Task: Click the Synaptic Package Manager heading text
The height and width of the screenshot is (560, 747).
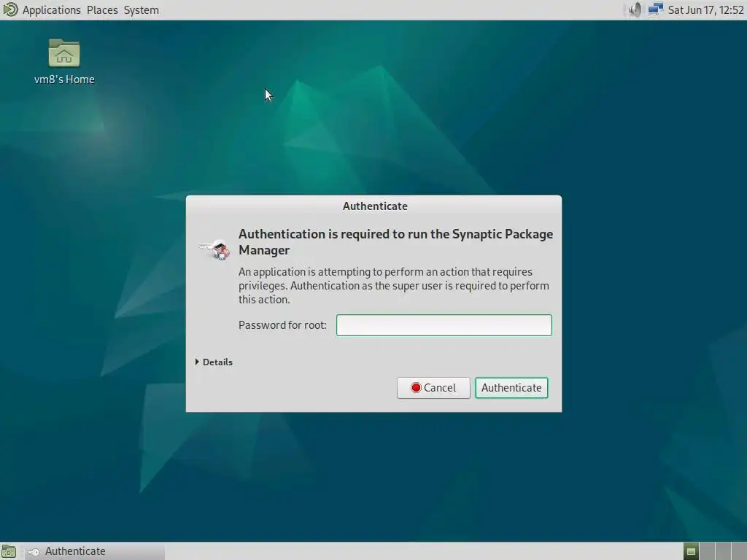Action: coord(395,242)
